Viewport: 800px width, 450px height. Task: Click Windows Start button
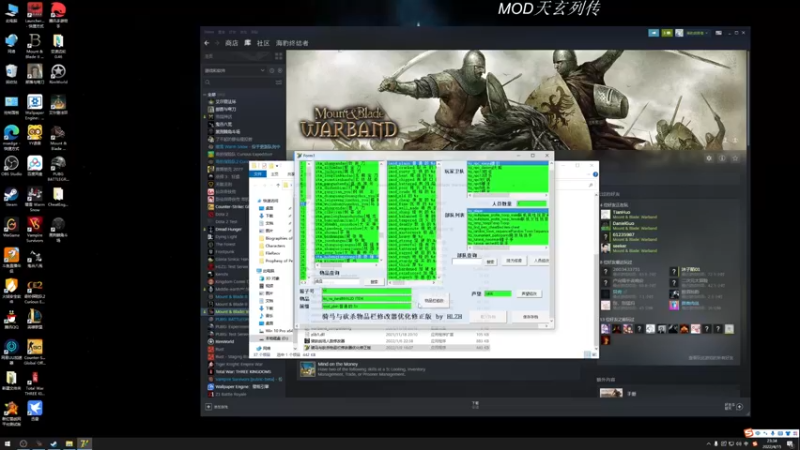(x=7, y=444)
